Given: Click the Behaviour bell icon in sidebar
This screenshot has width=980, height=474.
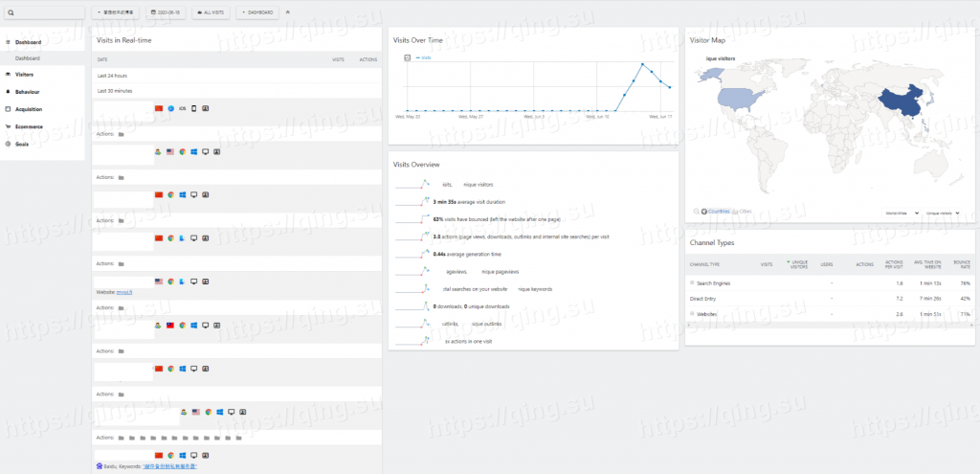Looking at the screenshot, I should [9, 91].
